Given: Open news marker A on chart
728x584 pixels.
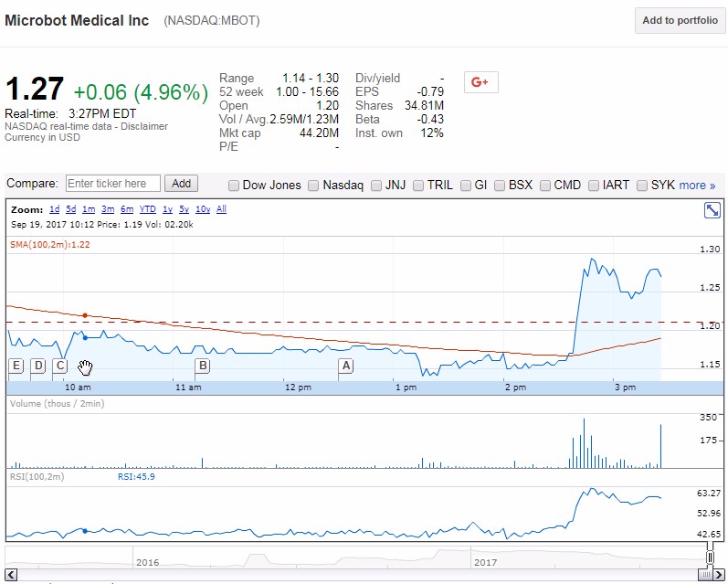Looking at the screenshot, I should 345,366.
